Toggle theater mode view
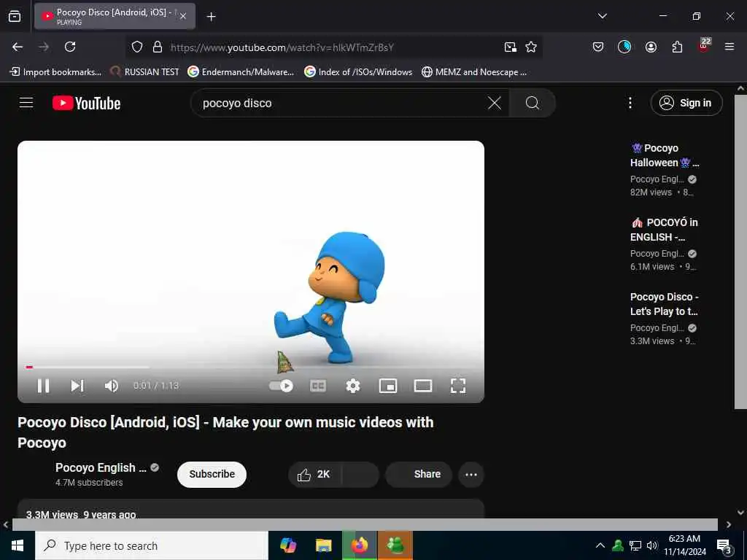 point(423,386)
